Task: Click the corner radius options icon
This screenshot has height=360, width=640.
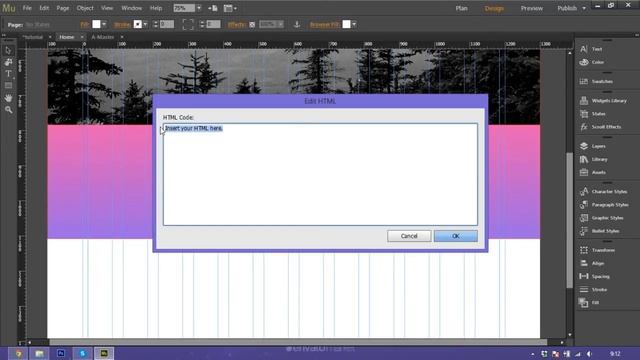Action: (188, 24)
